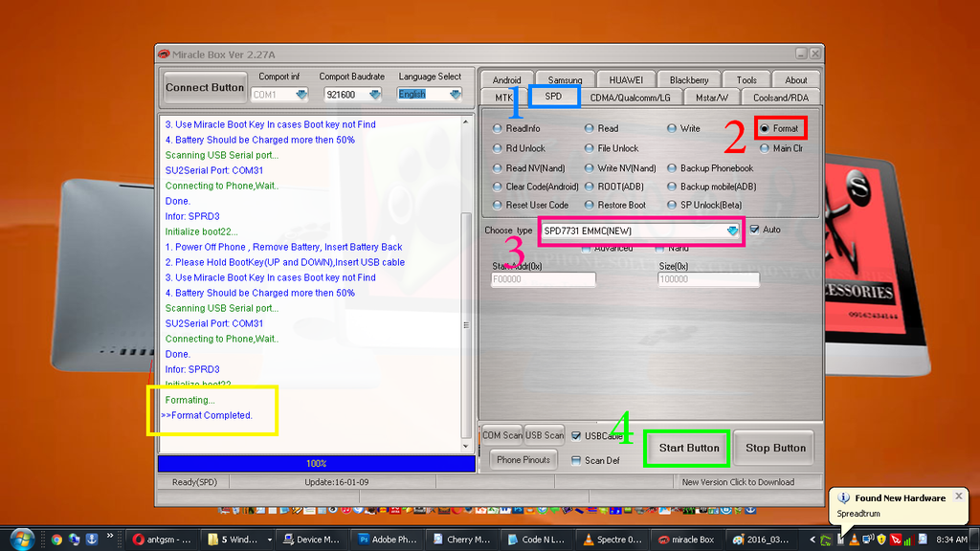Open Device Manager taskbar item

point(310,540)
